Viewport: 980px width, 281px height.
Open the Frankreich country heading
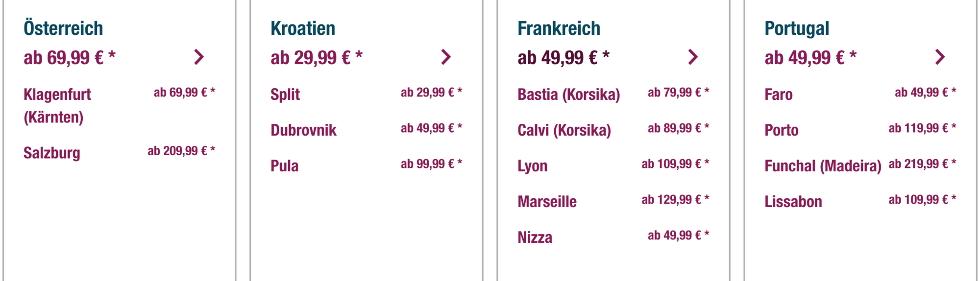[x=559, y=28]
